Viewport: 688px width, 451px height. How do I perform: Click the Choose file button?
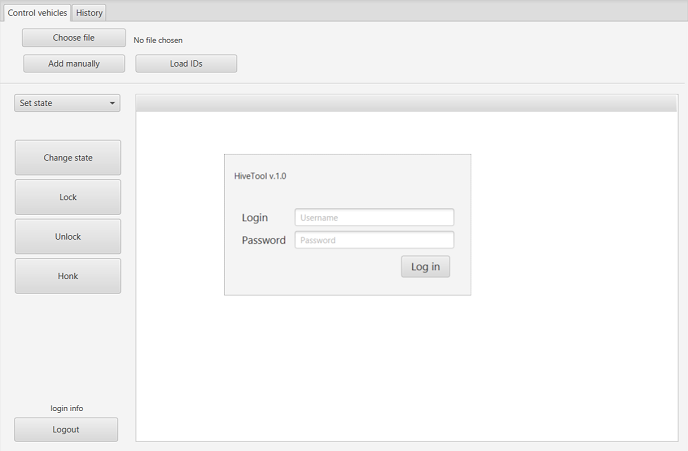74,38
